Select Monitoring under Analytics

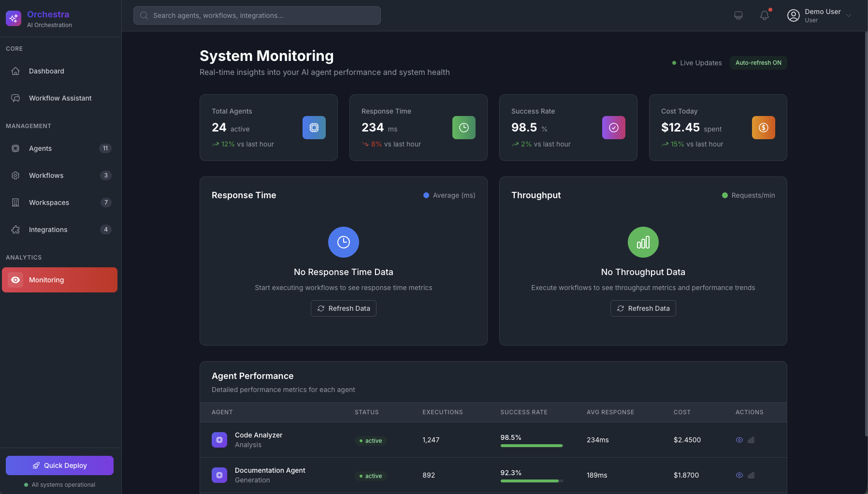pyautogui.click(x=46, y=280)
